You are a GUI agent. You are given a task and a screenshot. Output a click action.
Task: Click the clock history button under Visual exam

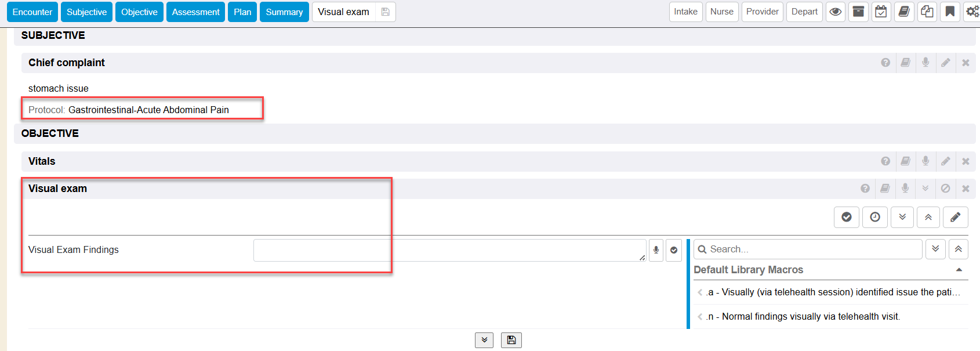click(875, 217)
